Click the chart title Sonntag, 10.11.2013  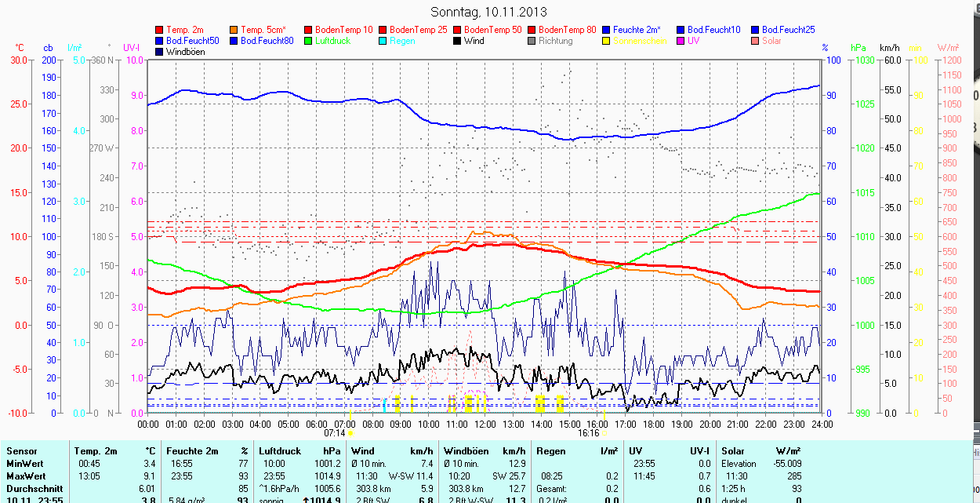point(489,12)
